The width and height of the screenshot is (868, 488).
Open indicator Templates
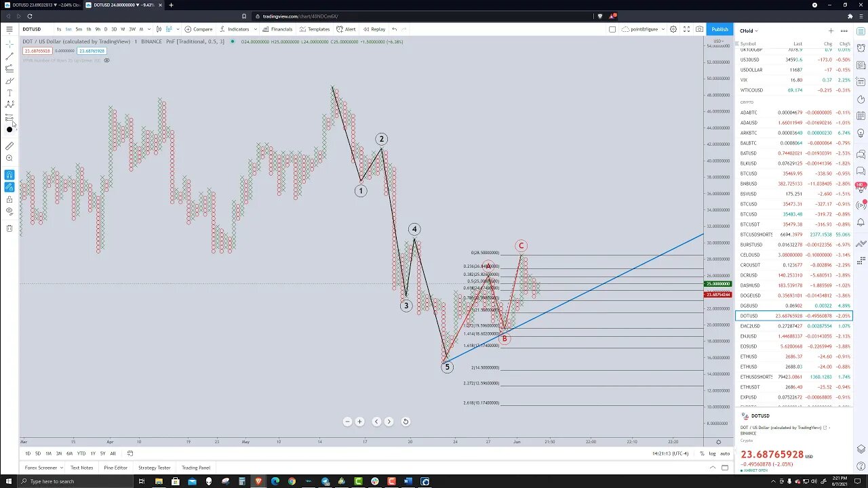tap(315, 29)
